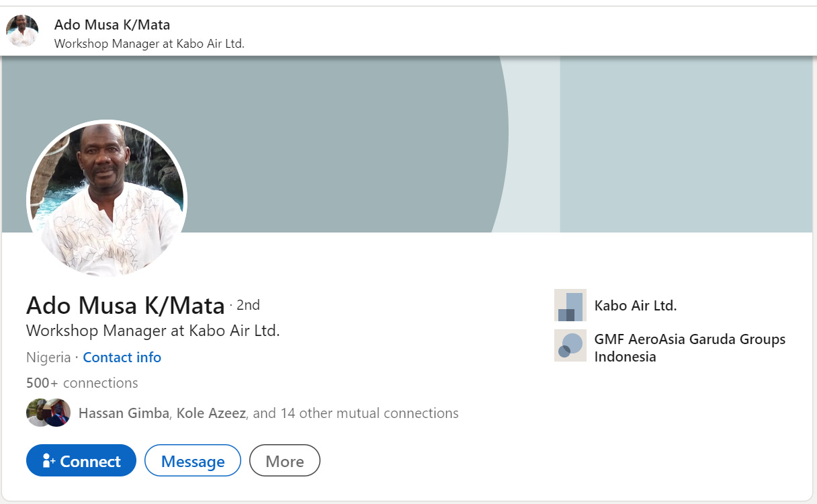This screenshot has height=504, width=817.
Task: Click the Message button
Action: tap(193, 461)
